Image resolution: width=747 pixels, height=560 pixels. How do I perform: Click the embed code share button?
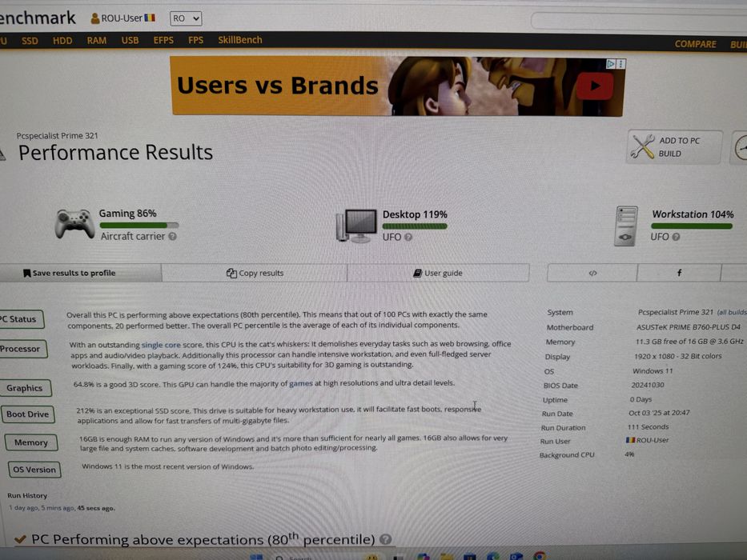[592, 273]
